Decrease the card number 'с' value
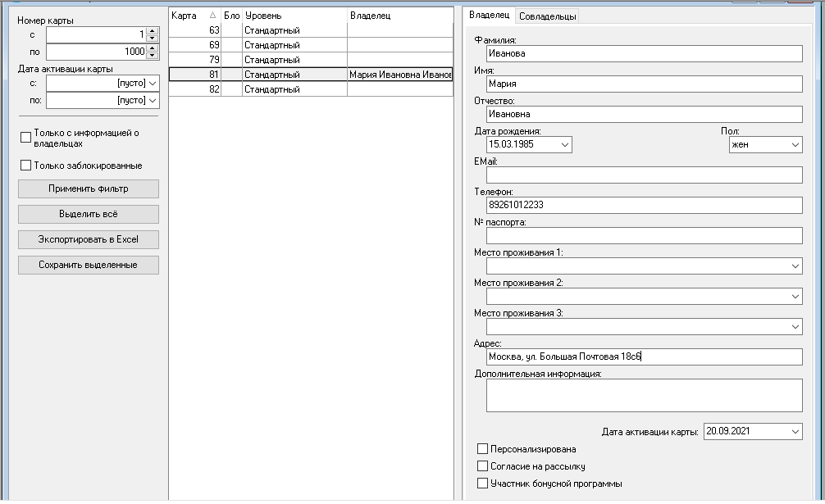825x504 pixels. click(x=152, y=39)
